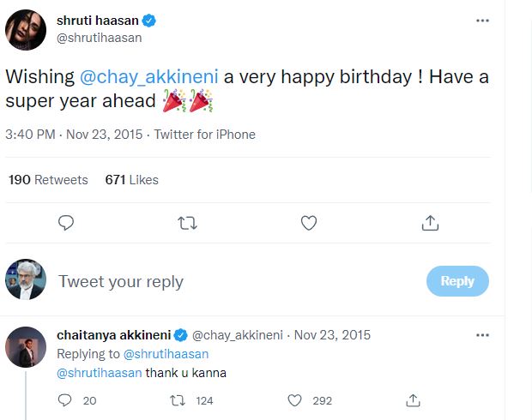Open @chay_akkineni mention in tweet text
Screen dimensions: 532x420
148,76
